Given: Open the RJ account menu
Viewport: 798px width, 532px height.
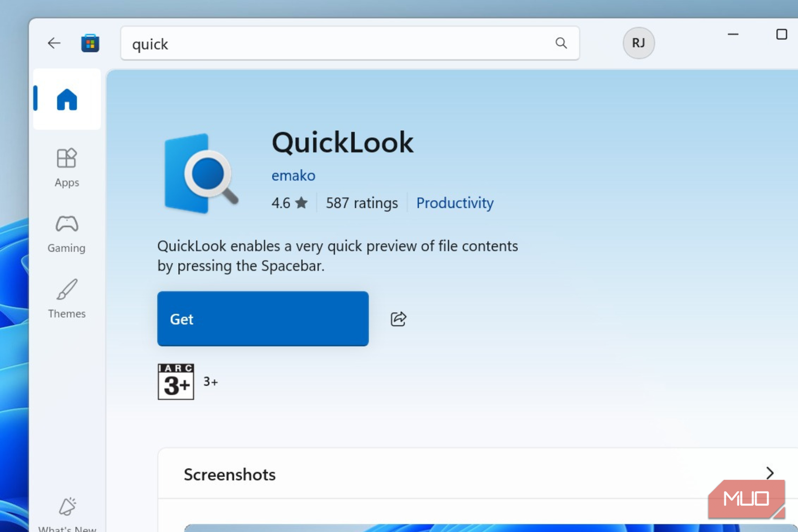Looking at the screenshot, I should click(638, 43).
